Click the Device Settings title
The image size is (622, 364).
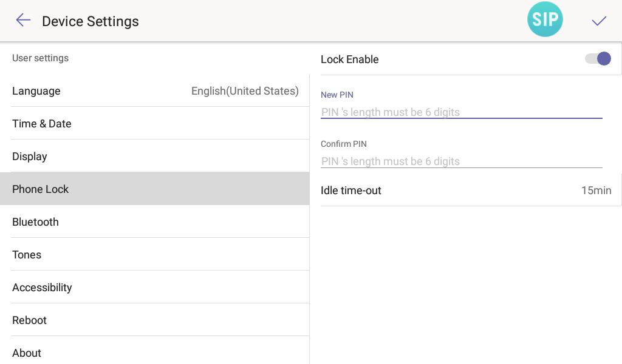pos(90,21)
